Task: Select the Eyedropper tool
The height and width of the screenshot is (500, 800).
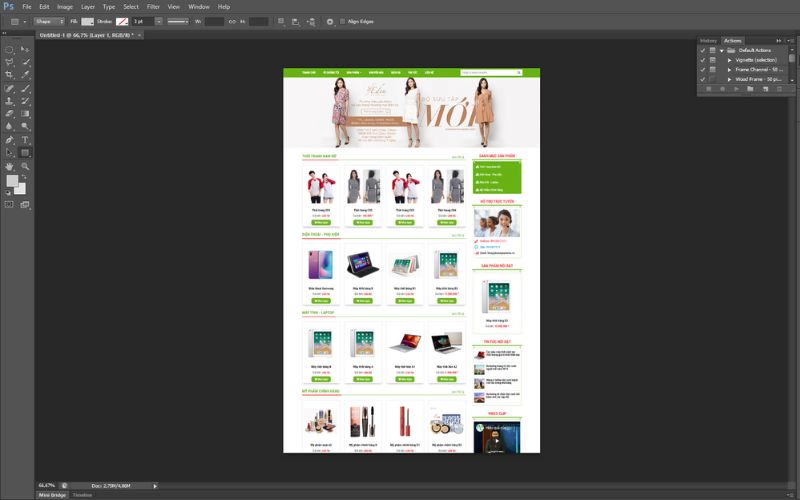Action: (25, 75)
